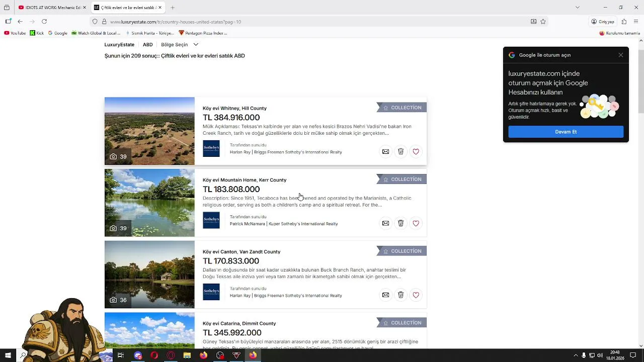Email the agent for Mountain Home listing

coord(385,223)
